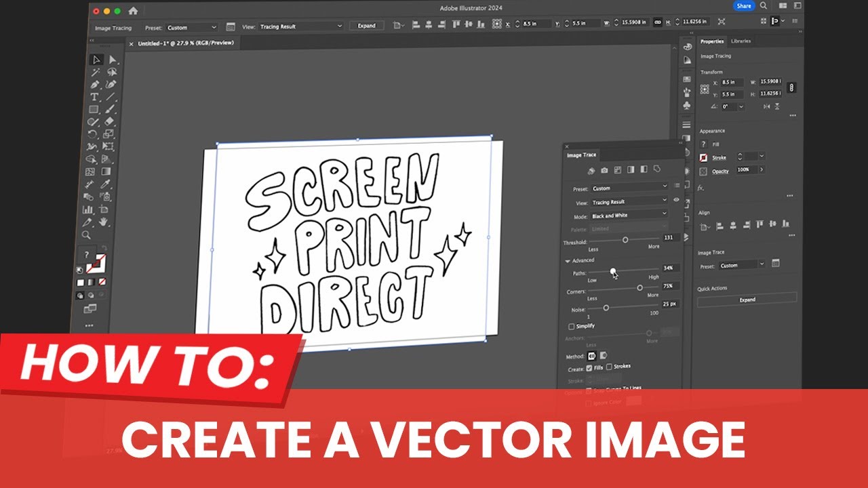Screen dimensions: 868x488
Task: Select the Rotate tool
Action: [x=93, y=134]
